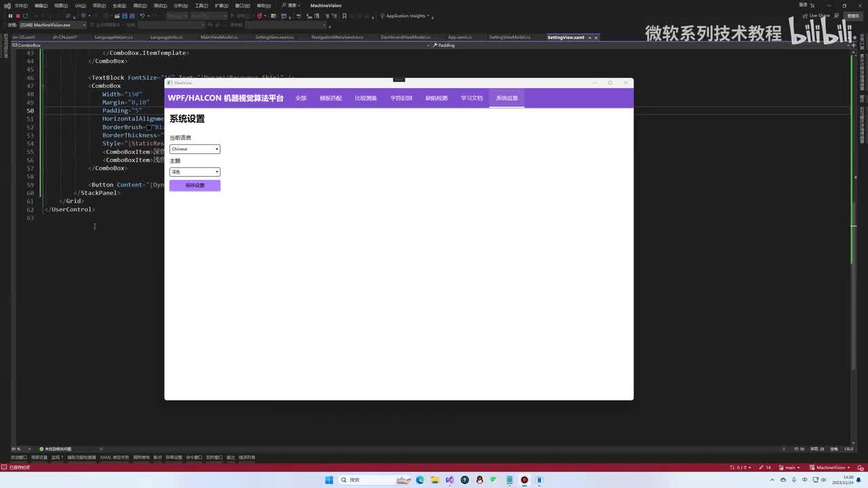The height and width of the screenshot is (488, 868).
Task: Open the 视图 menu in Visual Studio
Action: (x=60, y=5)
